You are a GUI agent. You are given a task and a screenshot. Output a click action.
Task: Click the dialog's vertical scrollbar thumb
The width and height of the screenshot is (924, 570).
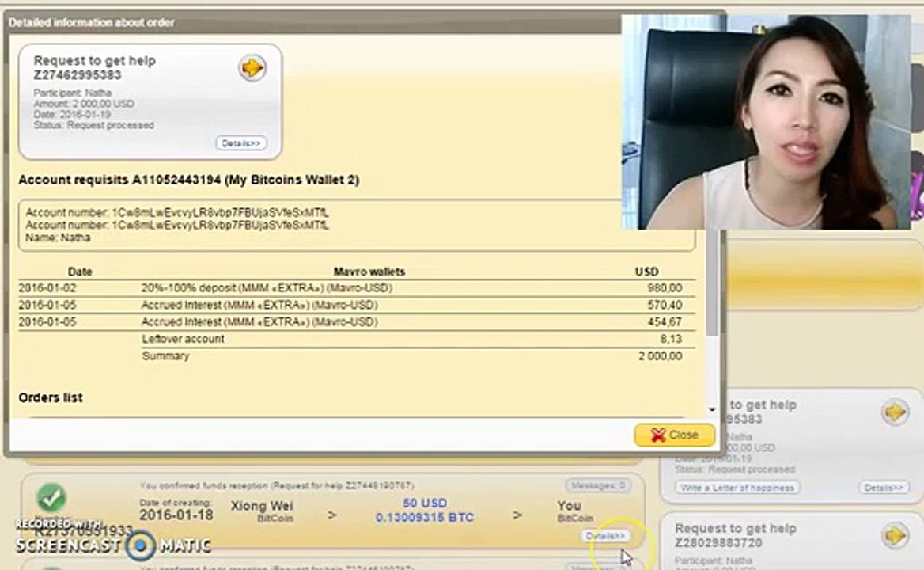point(711,283)
